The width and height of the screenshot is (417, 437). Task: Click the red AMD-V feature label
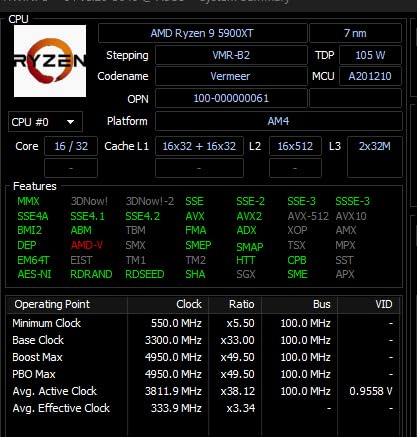coord(87,245)
